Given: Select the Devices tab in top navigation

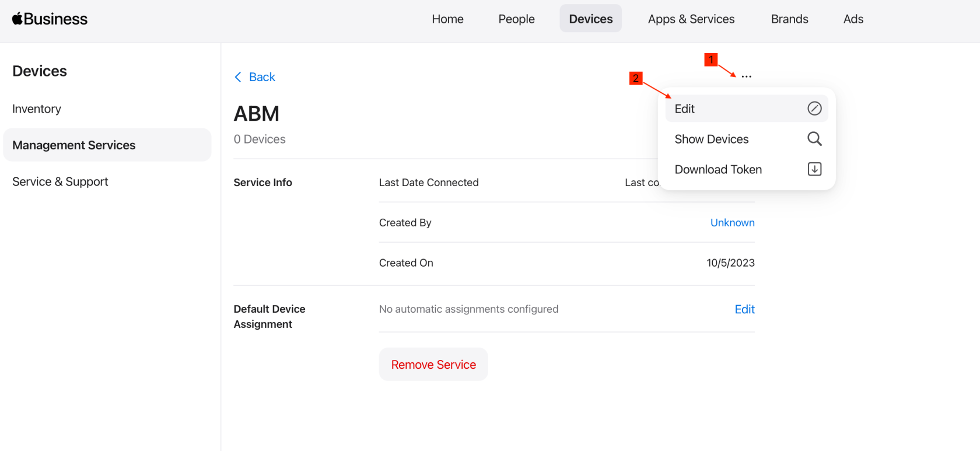Looking at the screenshot, I should click(x=590, y=19).
